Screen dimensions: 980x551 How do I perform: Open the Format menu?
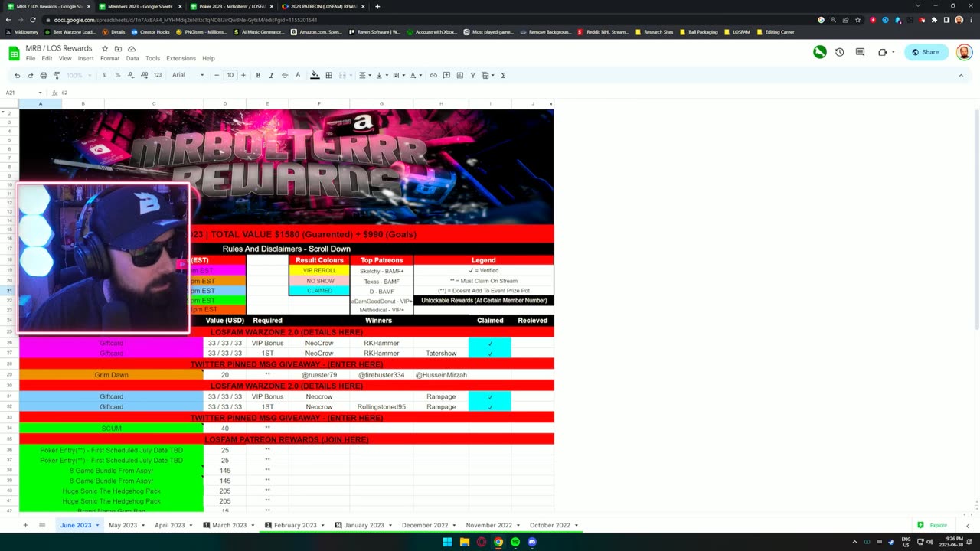tap(109, 58)
